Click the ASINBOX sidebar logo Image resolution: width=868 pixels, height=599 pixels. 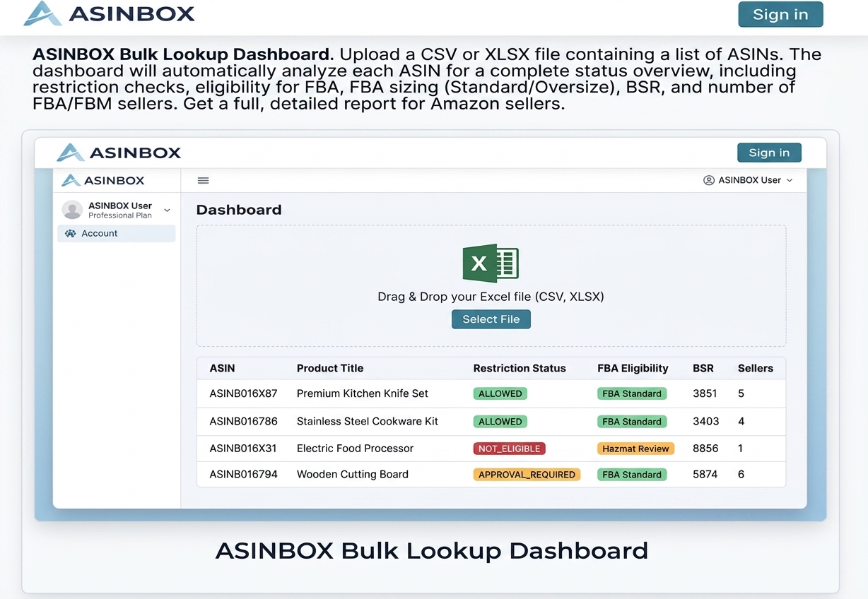[x=103, y=180]
